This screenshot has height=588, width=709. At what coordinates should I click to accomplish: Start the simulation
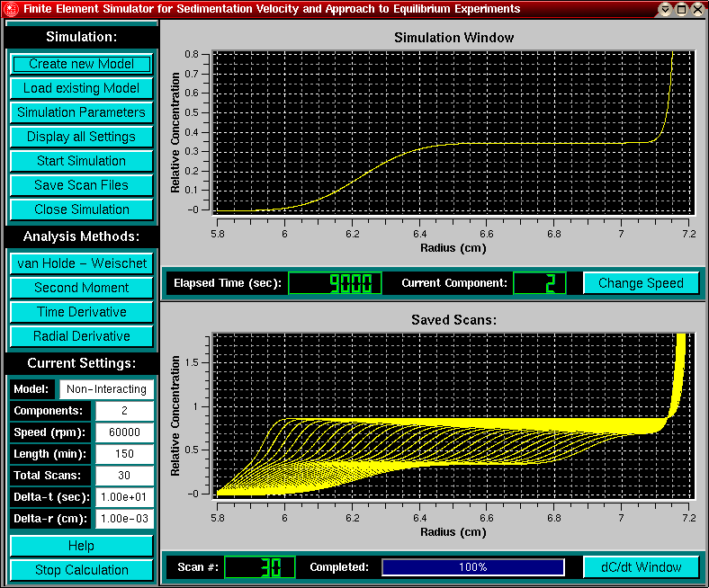coord(81,161)
